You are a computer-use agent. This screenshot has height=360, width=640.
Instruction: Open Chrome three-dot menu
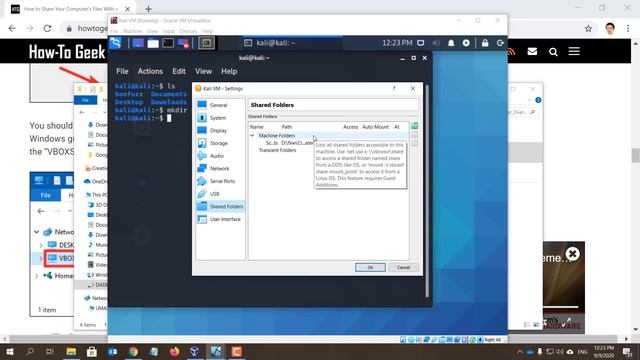[628, 28]
